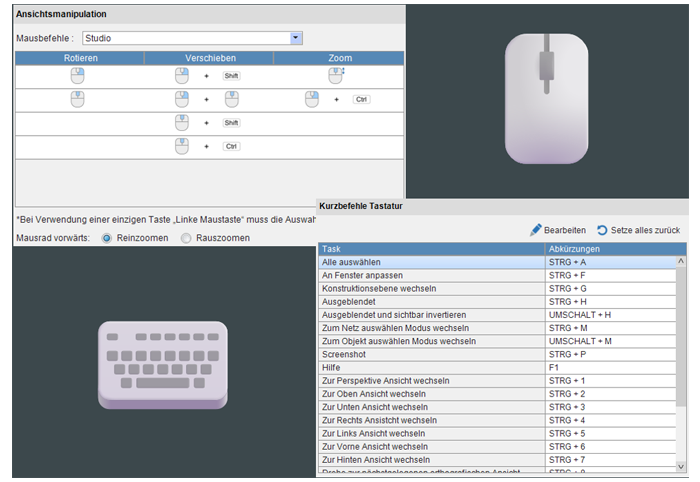Image resolution: width=700 pixels, height=482 pixels.
Task: Click the large keyboard illustration
Action: tap(163, 365)
